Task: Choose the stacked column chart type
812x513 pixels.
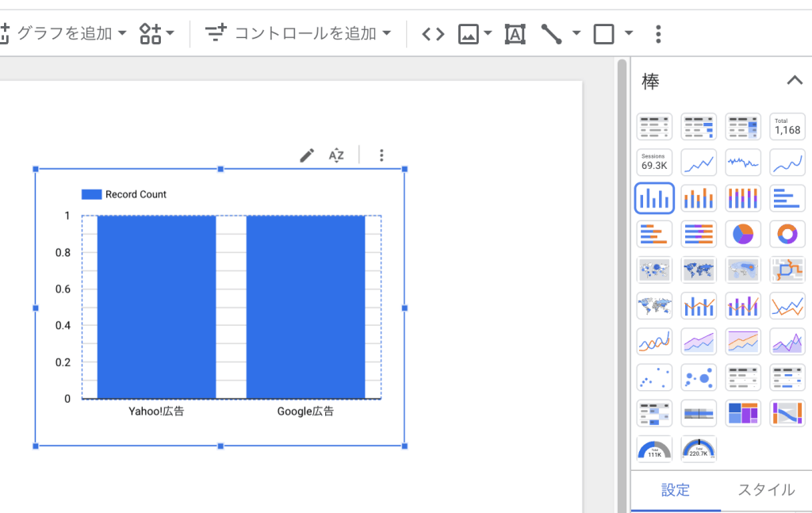Action: 699,197
